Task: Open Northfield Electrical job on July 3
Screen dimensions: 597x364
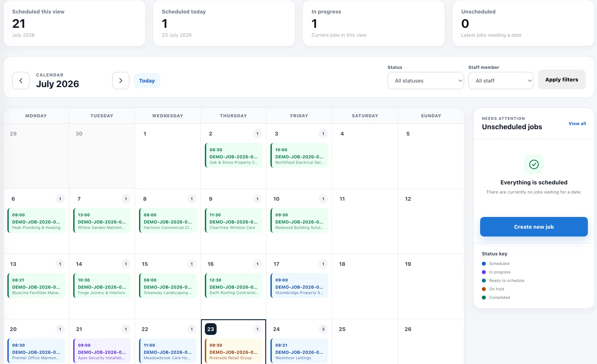Action: tap(299, 156)
